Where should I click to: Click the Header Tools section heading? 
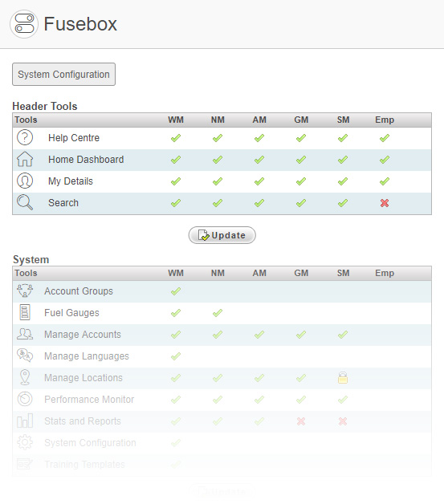pyautogui.click(x=45, y=107)
